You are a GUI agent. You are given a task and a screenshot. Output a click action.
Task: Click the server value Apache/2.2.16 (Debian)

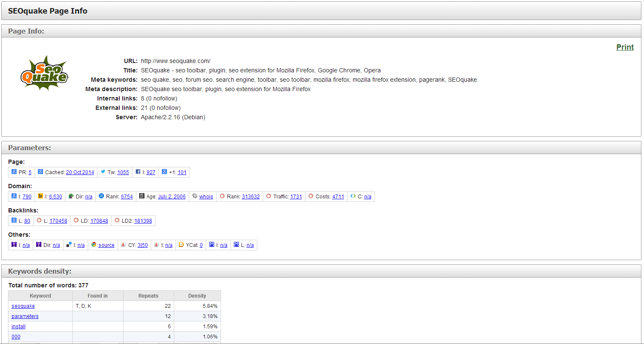click(173, 117)
